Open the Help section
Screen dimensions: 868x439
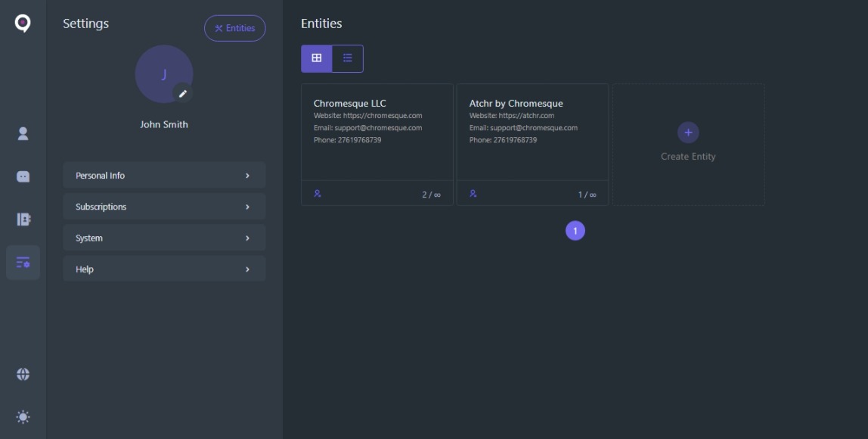coord(164,269)
